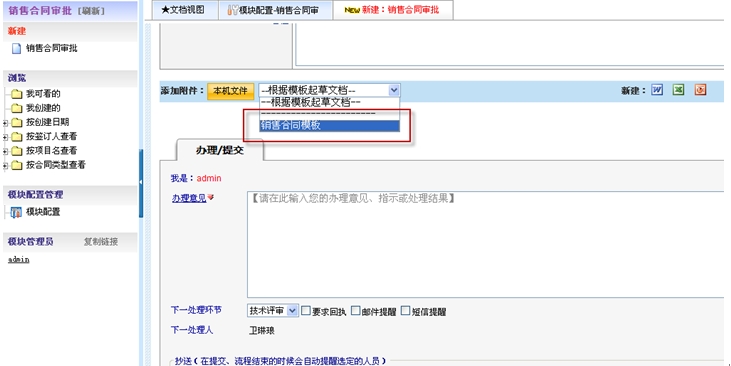
Task: Click the 复制链接 link
Action: tap(101, 242)
